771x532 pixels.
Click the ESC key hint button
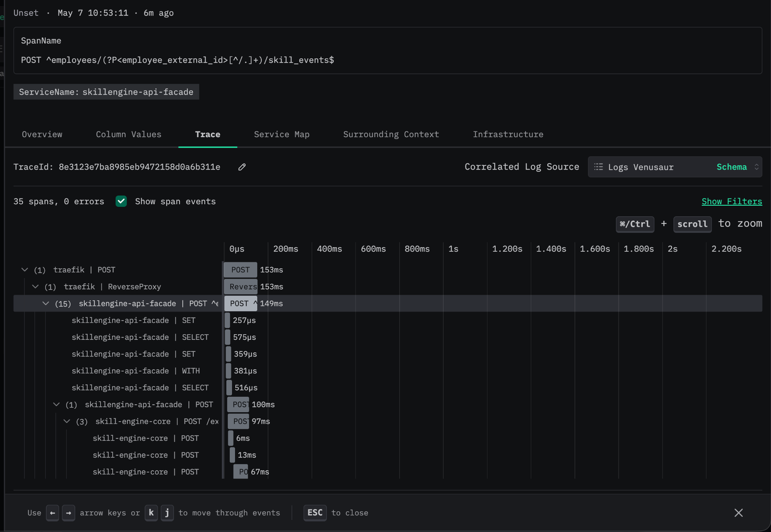click(315, 513)
